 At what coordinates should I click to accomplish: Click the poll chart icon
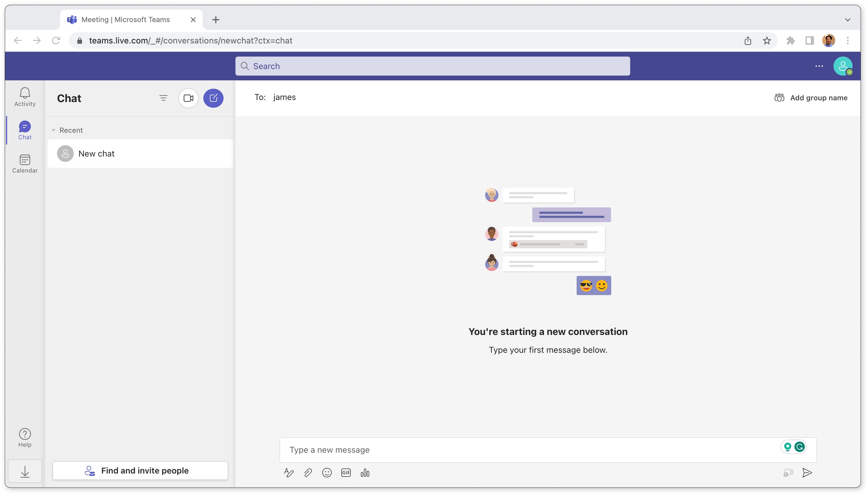coord(365,473)
